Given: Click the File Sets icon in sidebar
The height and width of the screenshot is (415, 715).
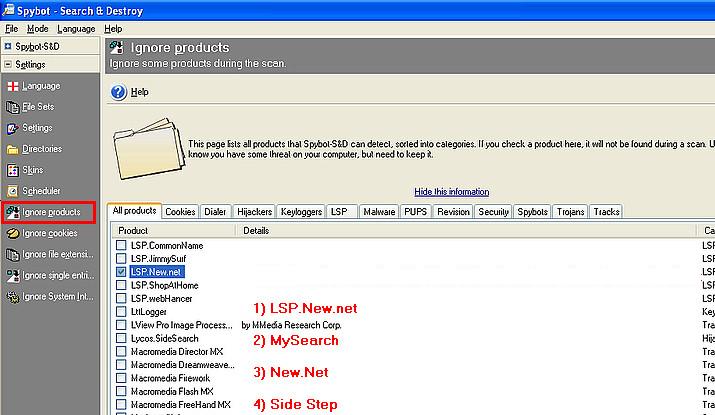Looking at the screenshot, I should pyautogui.click(x=12, y=107).
